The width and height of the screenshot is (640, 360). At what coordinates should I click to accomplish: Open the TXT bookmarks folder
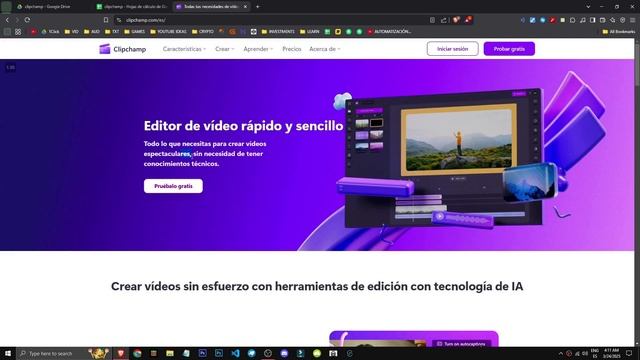pos(112,31)
